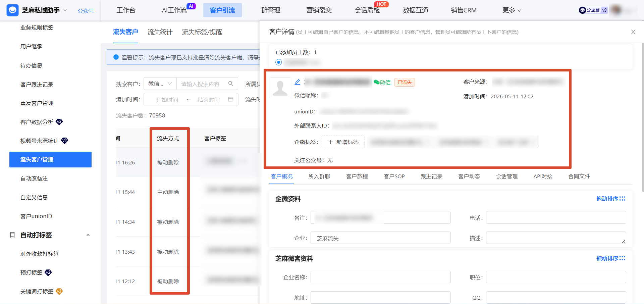Open 自定义信息 in the sidebar
Screen dimensions: 644x304
pyautogui.click(x=34, y=197)
